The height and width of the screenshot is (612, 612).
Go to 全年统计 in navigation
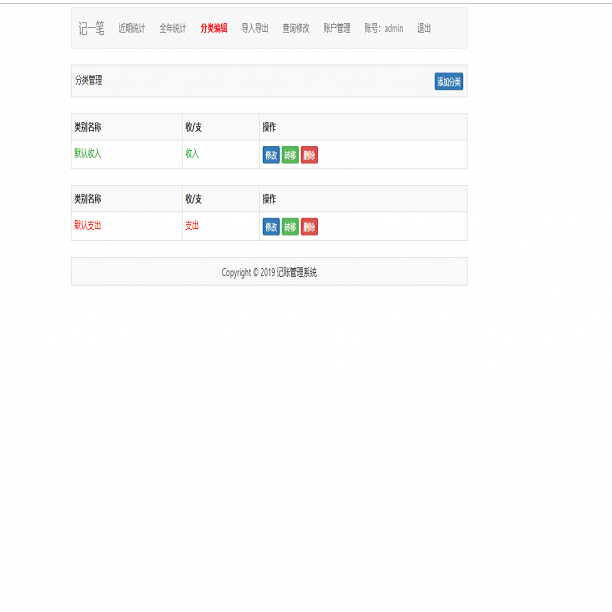[x=173, y=28]
